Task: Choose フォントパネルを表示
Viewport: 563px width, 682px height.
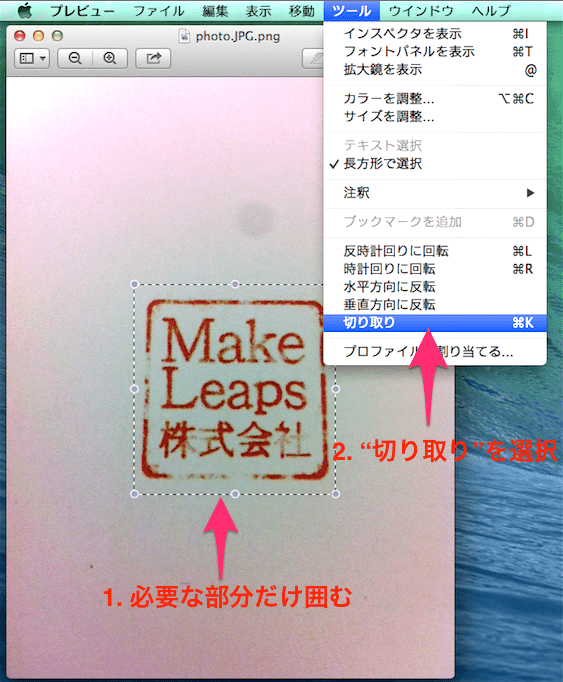Action: point(435,51)
